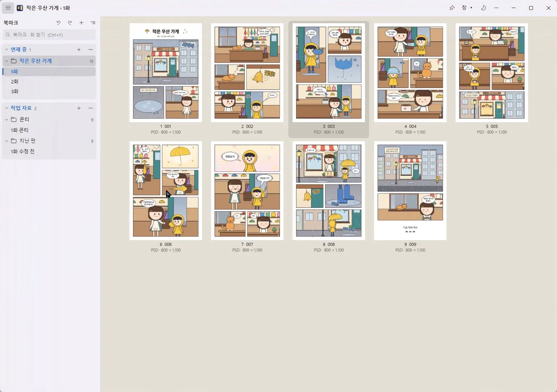Select the 작은 우산 가게 folder
Image resolution: width=557 pixels, height=392 pixels.
coord(49,61)
